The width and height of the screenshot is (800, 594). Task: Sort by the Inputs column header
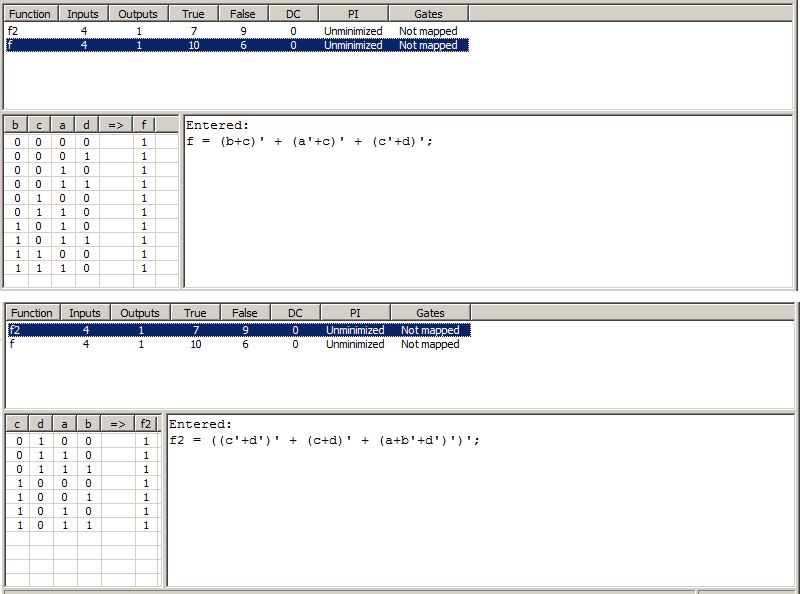click(82, 13)
